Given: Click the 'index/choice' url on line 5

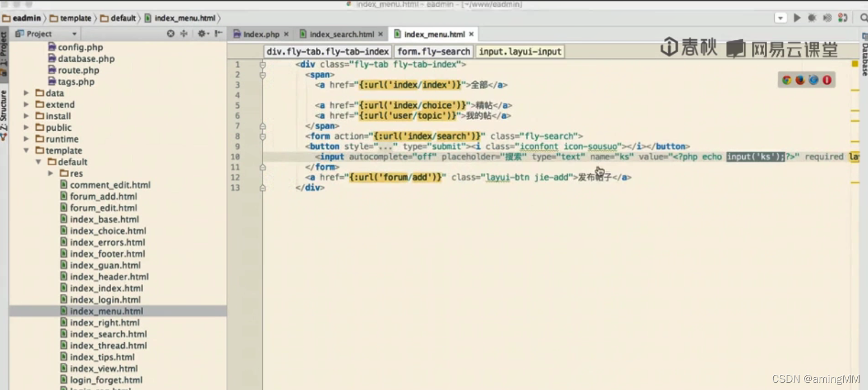Looking at the screenshot, I should pos(412,105).
